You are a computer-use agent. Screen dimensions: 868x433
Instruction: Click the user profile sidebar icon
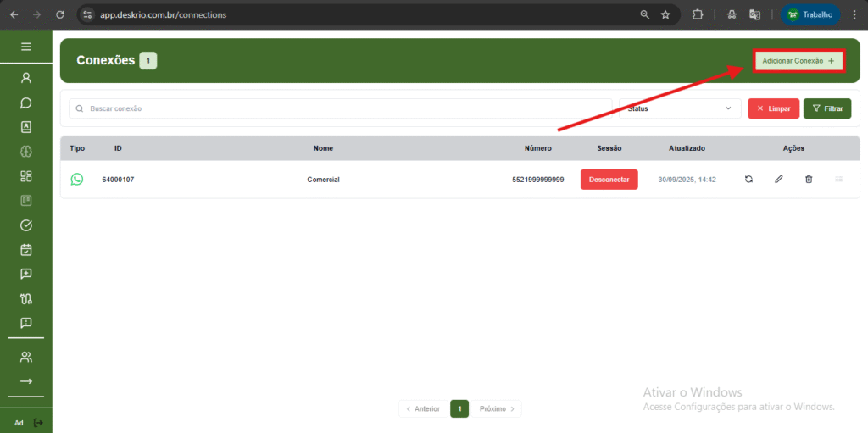click(25, 78)
